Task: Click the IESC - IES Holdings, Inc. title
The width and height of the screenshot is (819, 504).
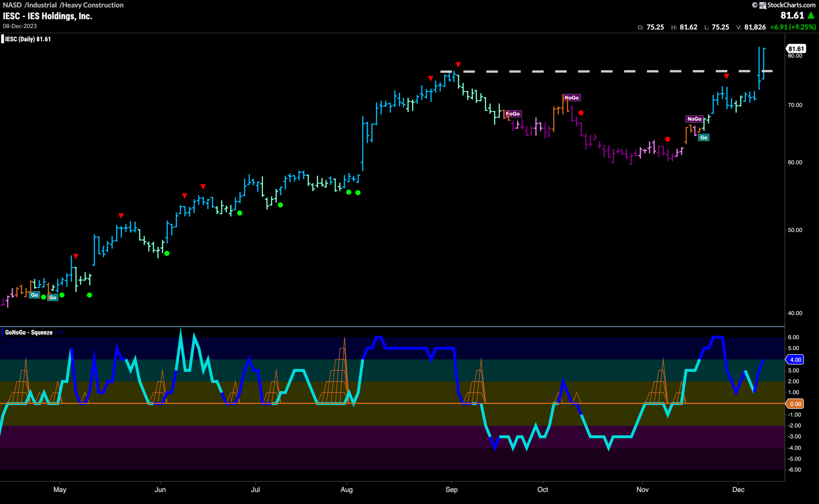Action: (48, 16)
